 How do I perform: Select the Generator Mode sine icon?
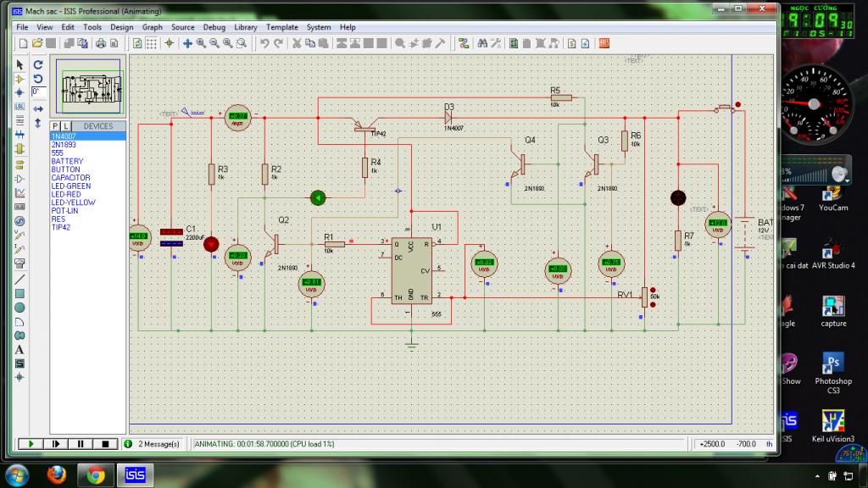[20, 221]
